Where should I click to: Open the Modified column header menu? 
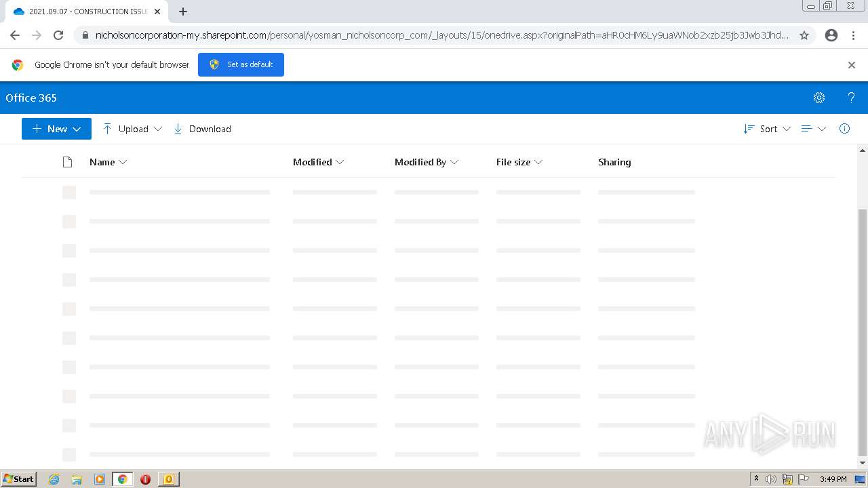318,162
